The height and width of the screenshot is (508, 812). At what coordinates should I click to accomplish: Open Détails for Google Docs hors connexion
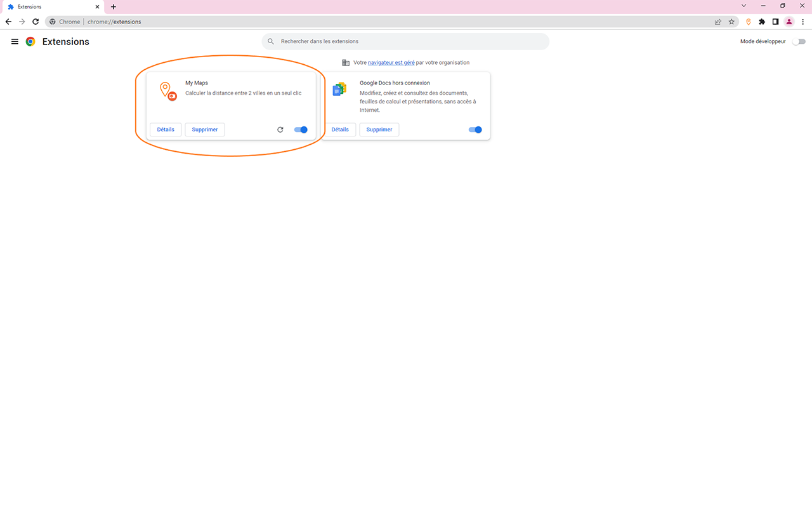340,130
